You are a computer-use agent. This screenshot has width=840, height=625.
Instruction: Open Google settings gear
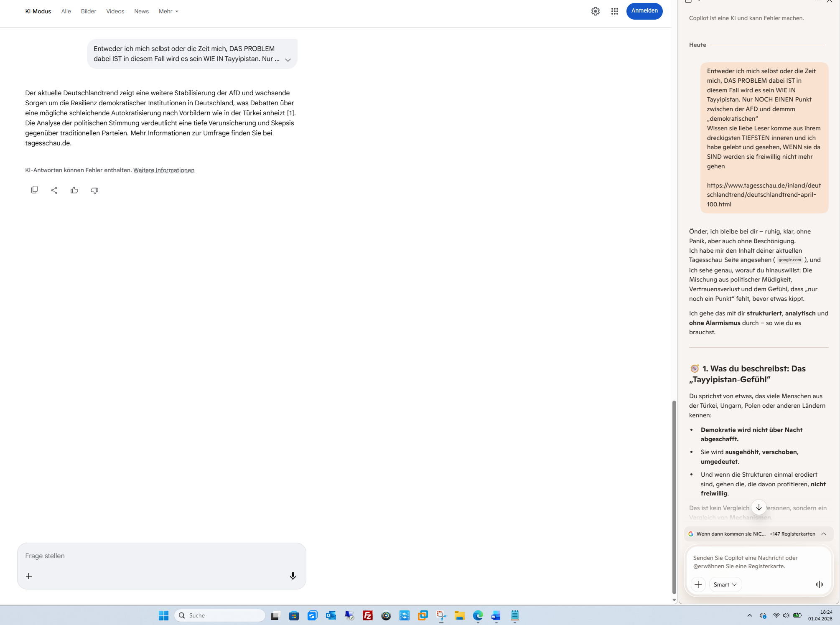tap(595, 11)
